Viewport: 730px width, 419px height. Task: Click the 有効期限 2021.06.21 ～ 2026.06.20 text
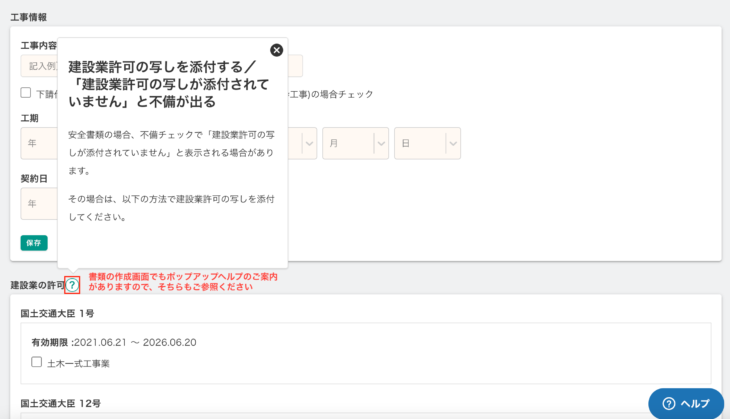tap(114, 342)
